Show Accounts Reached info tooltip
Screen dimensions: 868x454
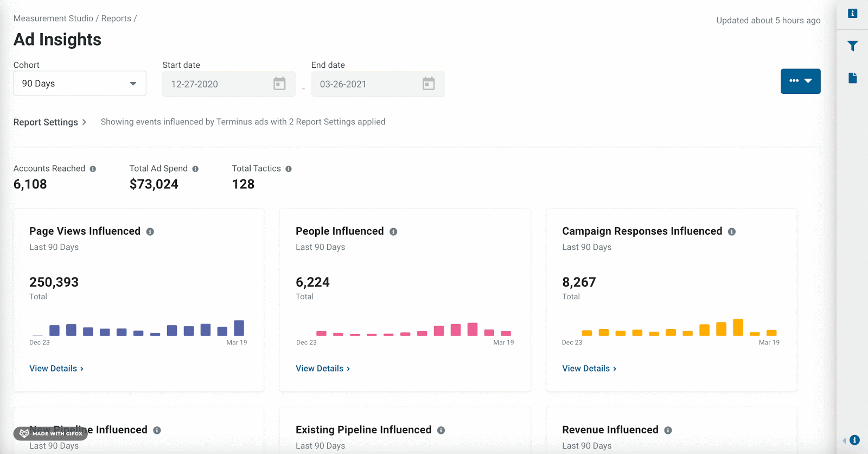93,169
